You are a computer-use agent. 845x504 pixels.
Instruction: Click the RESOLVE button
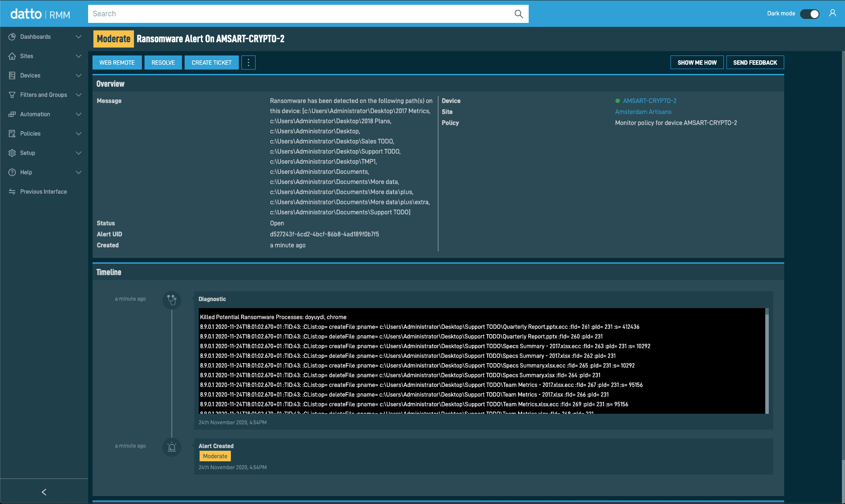click(x=163, y=63)
